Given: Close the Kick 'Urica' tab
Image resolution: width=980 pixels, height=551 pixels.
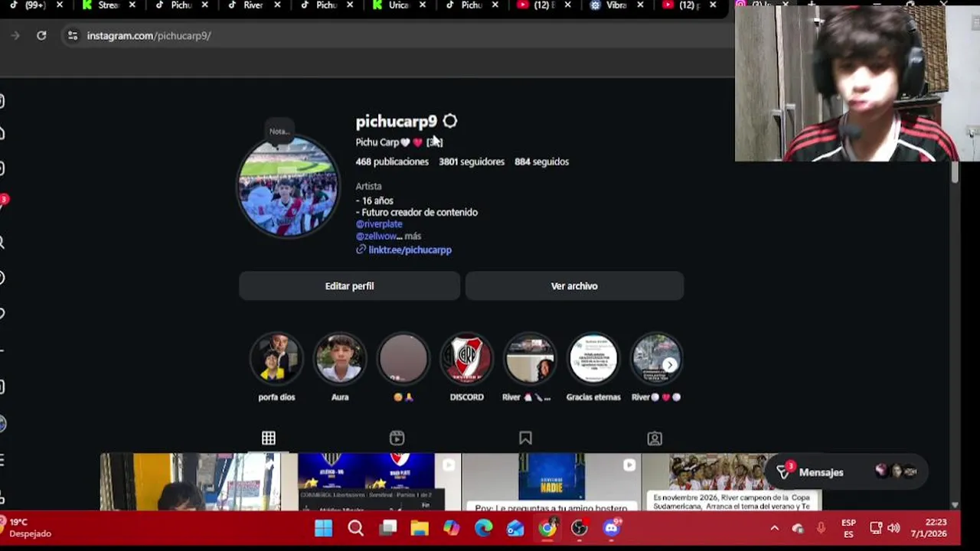Looking at the screenshot, I should 423,5.
